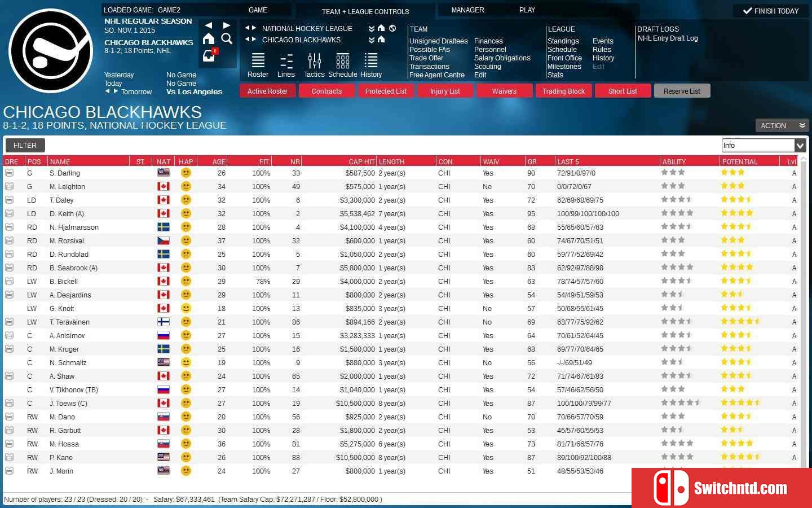Open the GAME menu
This screenshot has width=812, height=508.
point(258,10)
